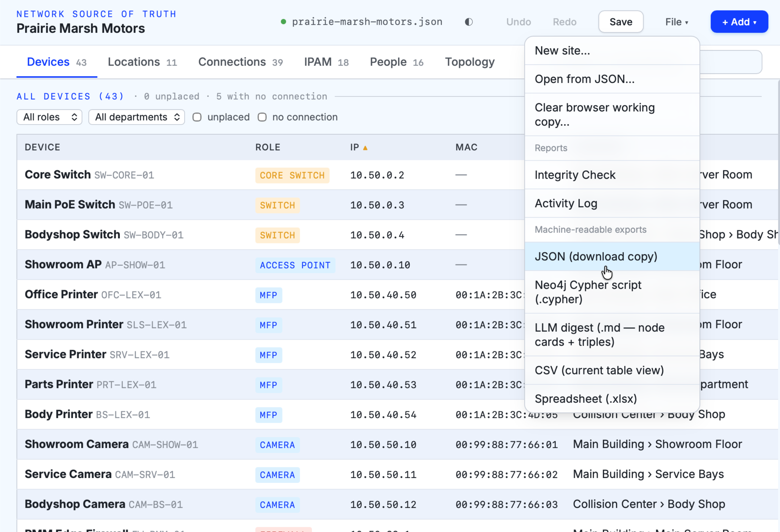Select Showroom Camera CAM-SHOW-01

click(x=397, y=445)
